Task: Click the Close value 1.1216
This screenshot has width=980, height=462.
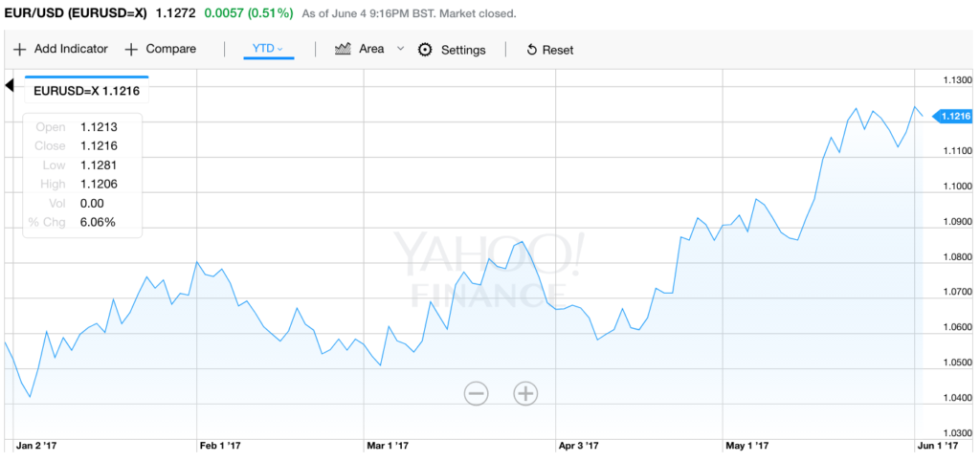Action: pyautogui.click(x=99, y=146)
